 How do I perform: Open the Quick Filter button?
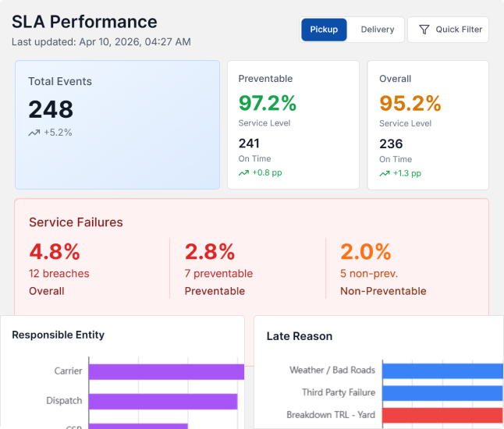pyautogui.click(x=448, y=30)
